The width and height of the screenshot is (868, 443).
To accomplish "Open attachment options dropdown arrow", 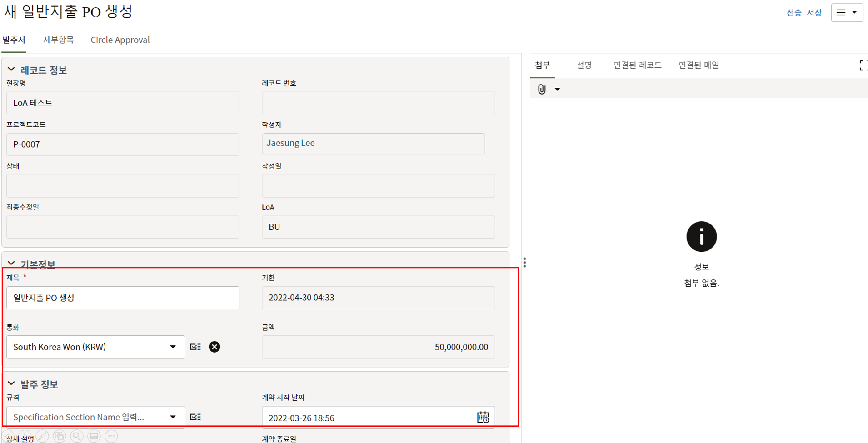I will pos(557,89).
